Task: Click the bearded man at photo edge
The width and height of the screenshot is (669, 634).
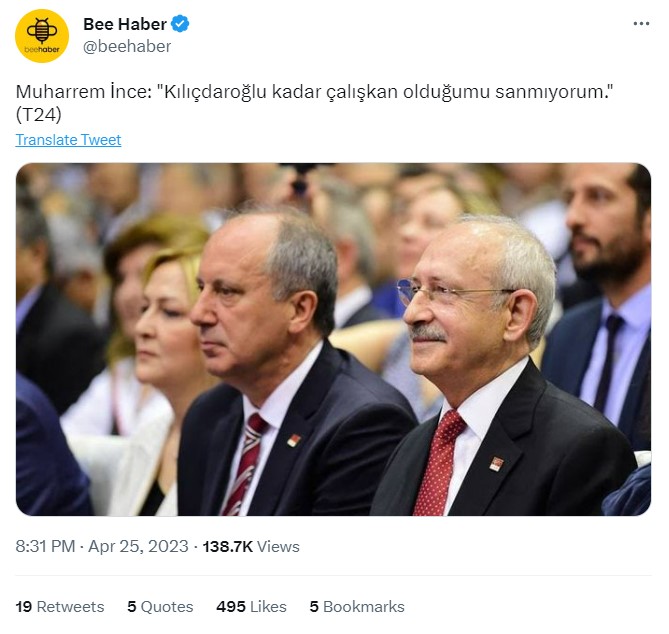Action: pyautogui.click(x=606, y=299)
